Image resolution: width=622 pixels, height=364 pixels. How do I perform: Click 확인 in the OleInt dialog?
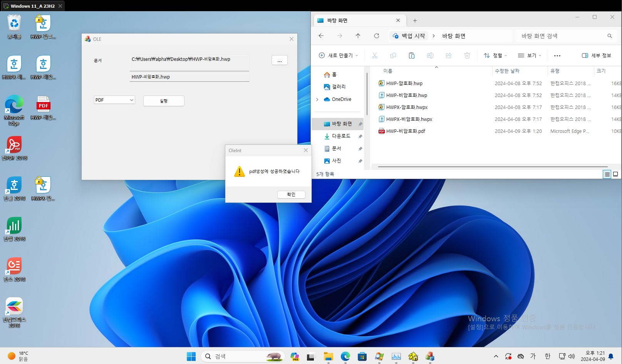pos(291,195)
